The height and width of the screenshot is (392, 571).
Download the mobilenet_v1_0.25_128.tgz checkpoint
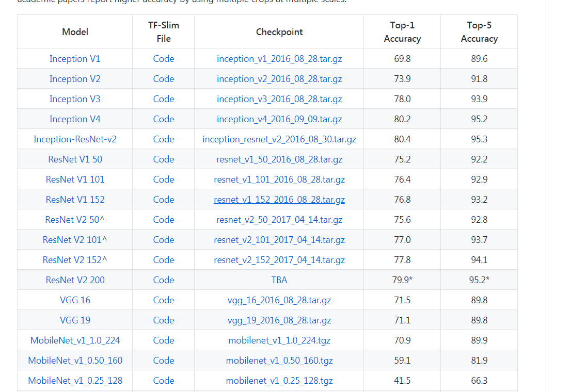(279, 380)
